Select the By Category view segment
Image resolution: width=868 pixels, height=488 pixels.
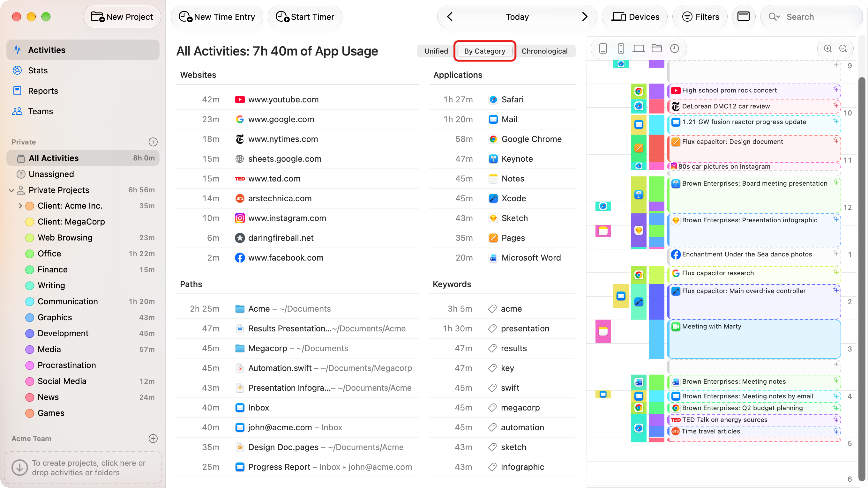484,51
